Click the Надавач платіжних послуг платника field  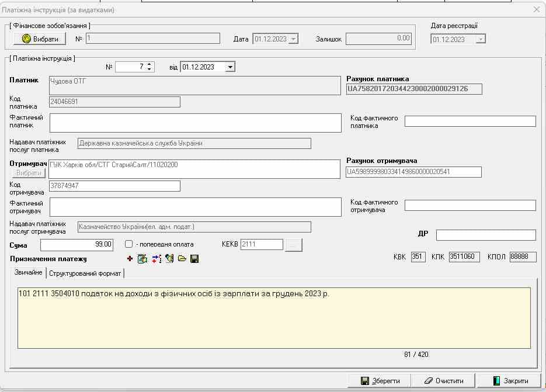point(194,143)
